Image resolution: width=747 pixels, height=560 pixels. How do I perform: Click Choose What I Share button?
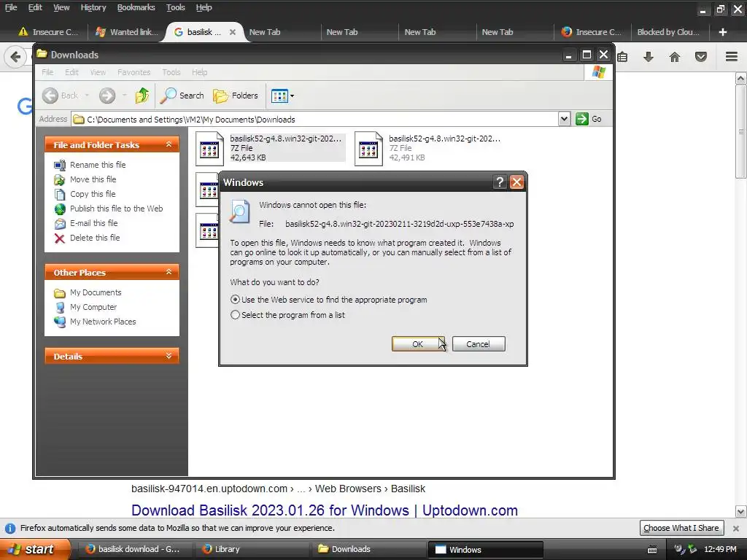click(681, 528)
